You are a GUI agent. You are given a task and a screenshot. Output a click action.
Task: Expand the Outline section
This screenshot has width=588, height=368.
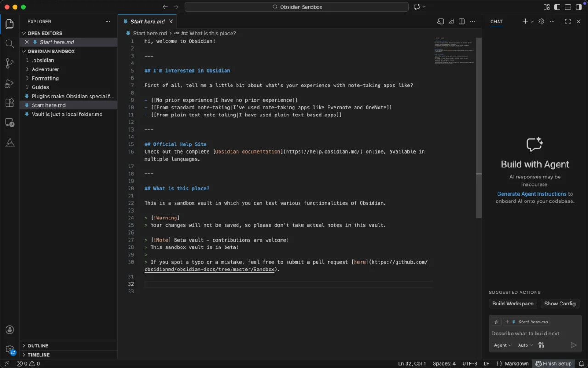click(x=38, y=345)
